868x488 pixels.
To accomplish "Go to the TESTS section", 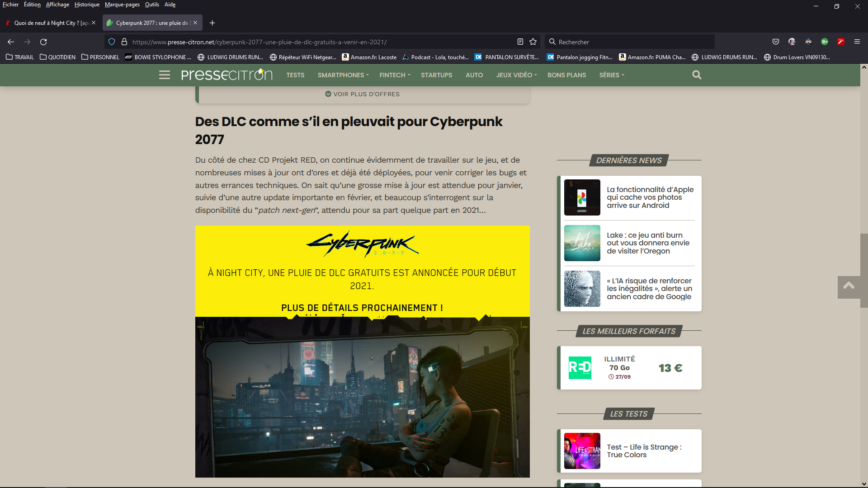I will tap(295, 75).
